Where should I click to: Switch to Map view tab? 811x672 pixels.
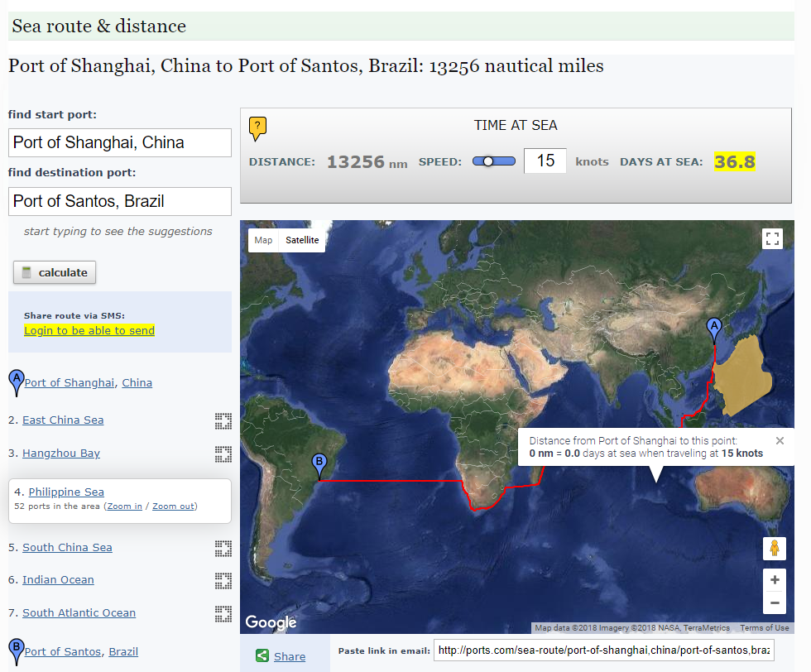coord(263,240)
